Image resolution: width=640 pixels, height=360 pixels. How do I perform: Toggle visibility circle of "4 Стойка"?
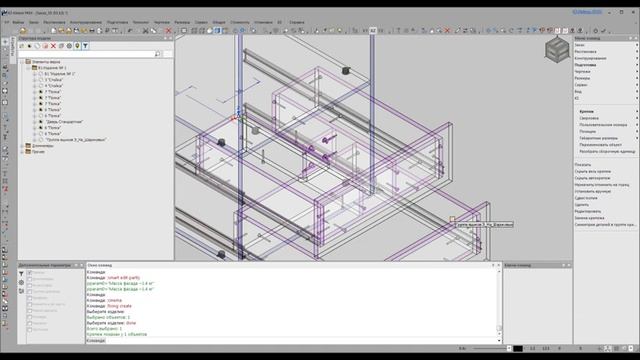click(41, 86)
